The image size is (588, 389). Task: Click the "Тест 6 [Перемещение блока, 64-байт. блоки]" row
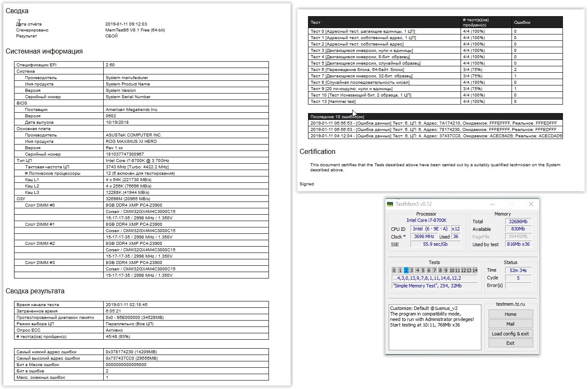click(x=435, y=70)
